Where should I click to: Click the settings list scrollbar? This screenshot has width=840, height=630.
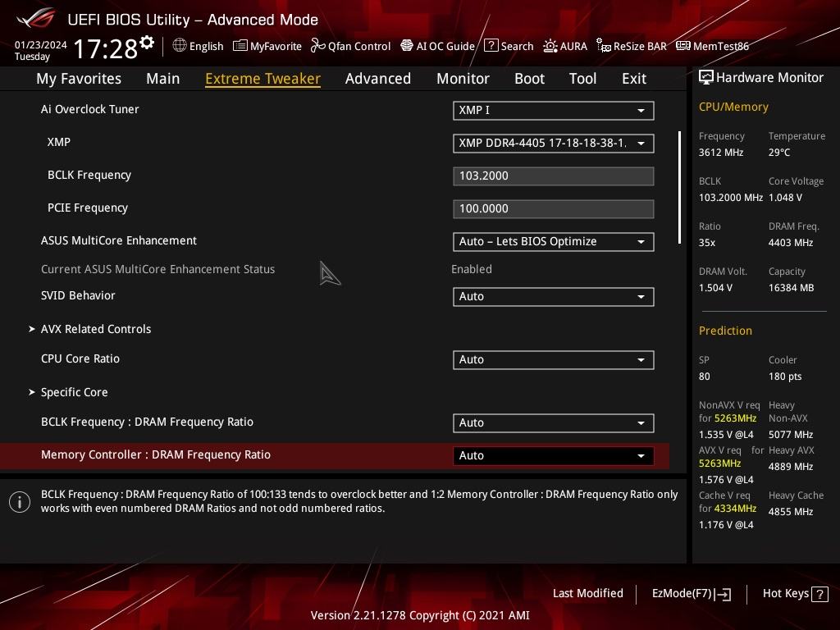[x=680, y=188]
